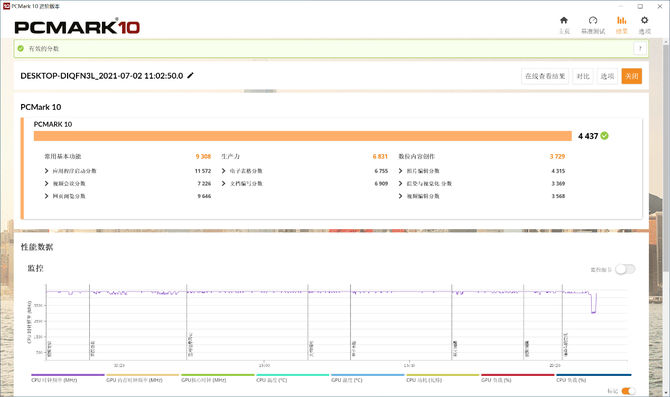Click the question mark help icon
Viewport: 670px width, 397px height.
tap(640, 48)
